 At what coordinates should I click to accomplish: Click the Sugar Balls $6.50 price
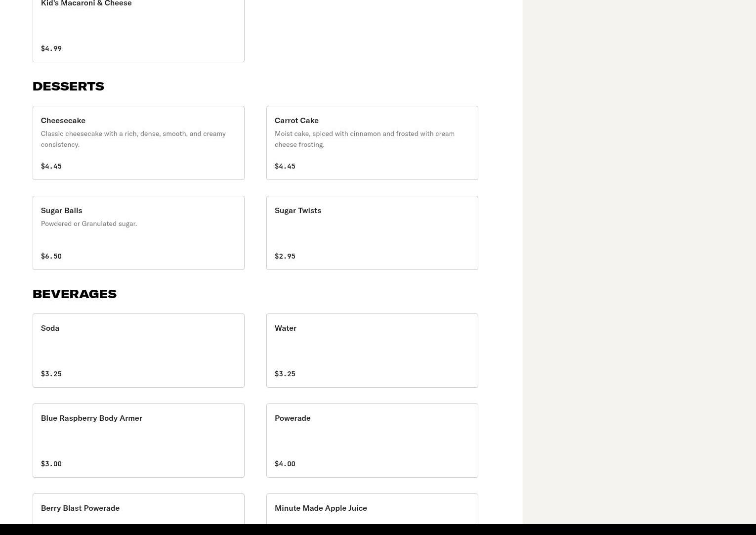click(51, 256)
